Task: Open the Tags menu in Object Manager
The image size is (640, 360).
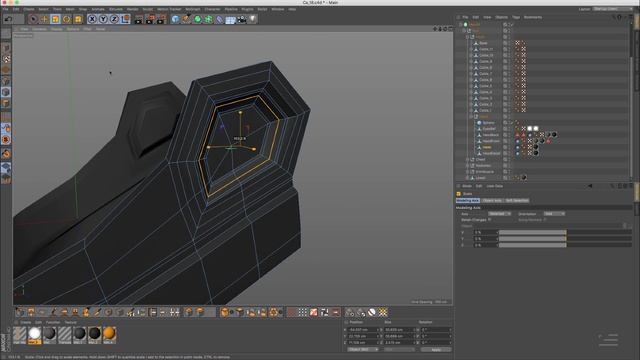Action: pos(516,17)
